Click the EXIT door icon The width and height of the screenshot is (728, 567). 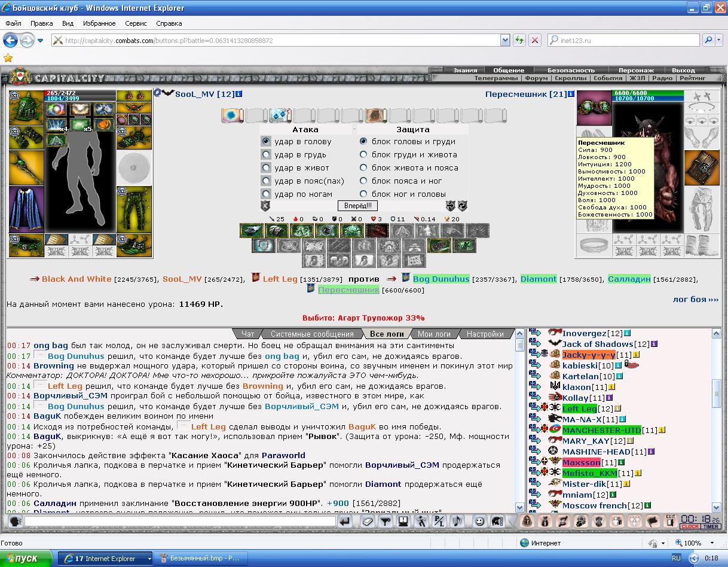[x=670, y=522]
